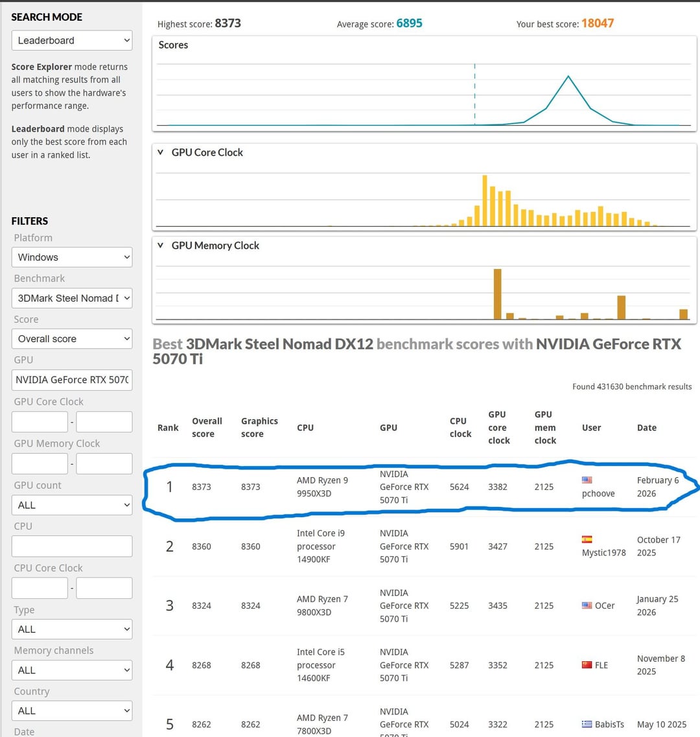Screen dimensions: 700x737
Task: Collapse the GPU Memory Clock chart
Action: [x=161, y=246]
